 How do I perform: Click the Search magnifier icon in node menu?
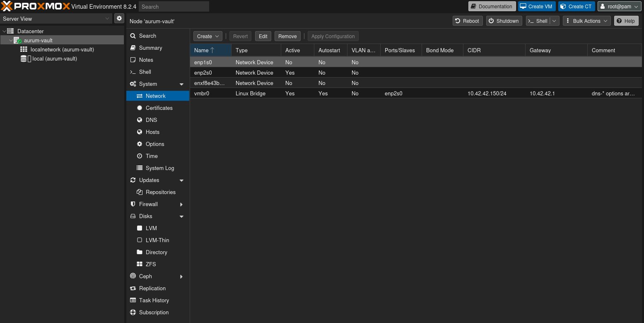(x=133, y=36)
